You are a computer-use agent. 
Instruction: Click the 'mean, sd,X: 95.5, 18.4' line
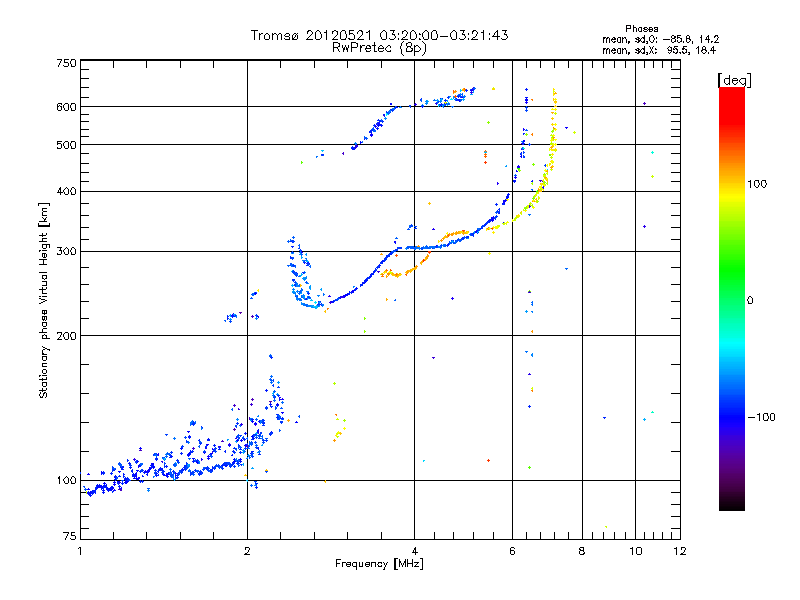point(659,50)
